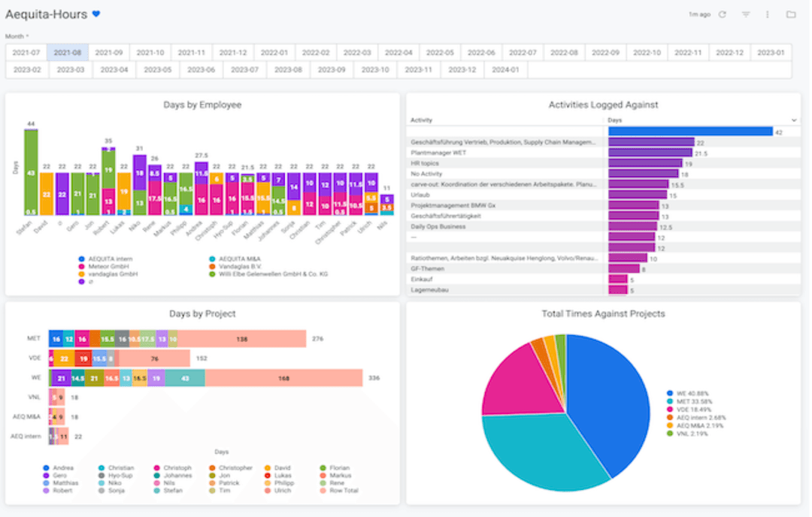Image resolution: width=812 pixels, height=517 pixels.
Task: Click the AEQ M&A 2.19% pie legend entry
Action: (x=695, y=425)
